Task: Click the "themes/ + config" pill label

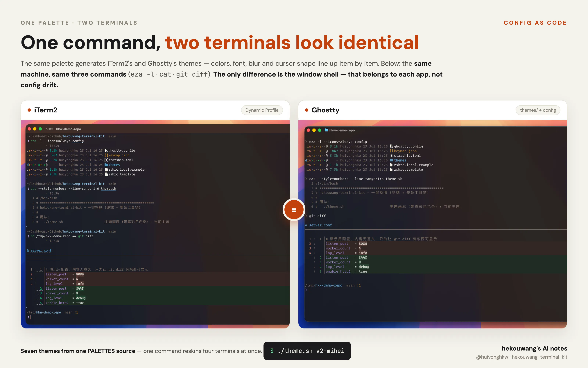Action: pyautogui.click(x=538, y=110)
